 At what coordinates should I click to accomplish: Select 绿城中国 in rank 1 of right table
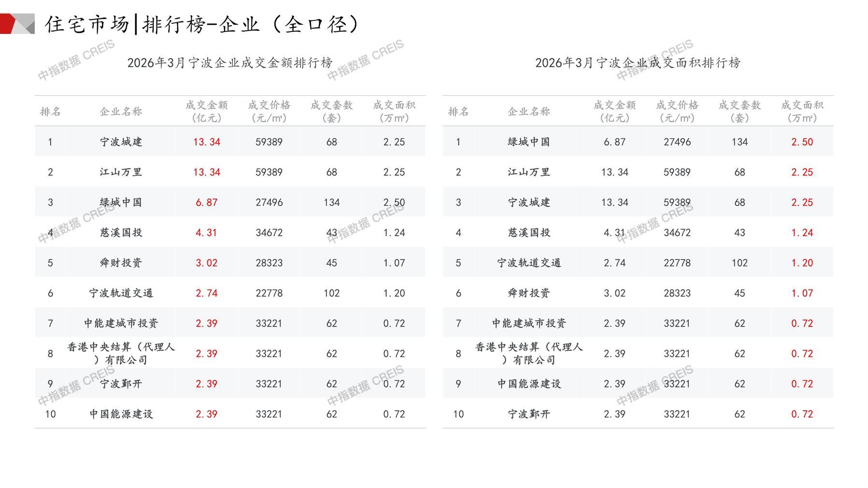coord(529,142)
